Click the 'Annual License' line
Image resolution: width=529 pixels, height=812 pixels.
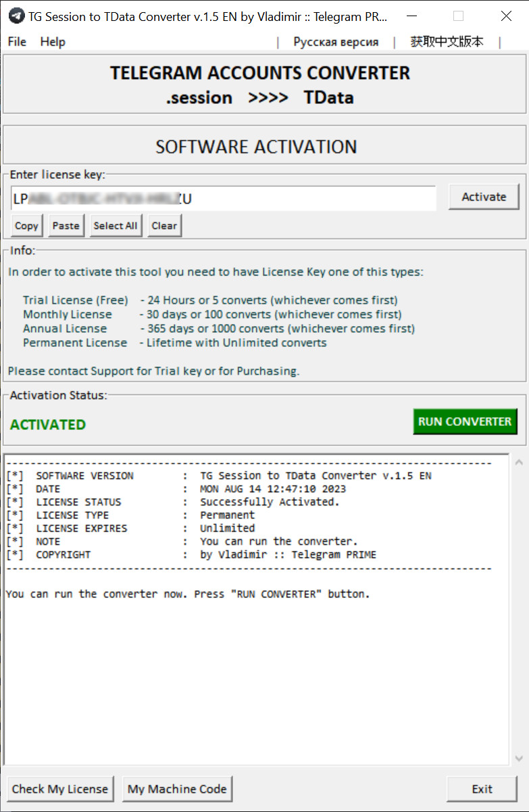pos(219,329)
